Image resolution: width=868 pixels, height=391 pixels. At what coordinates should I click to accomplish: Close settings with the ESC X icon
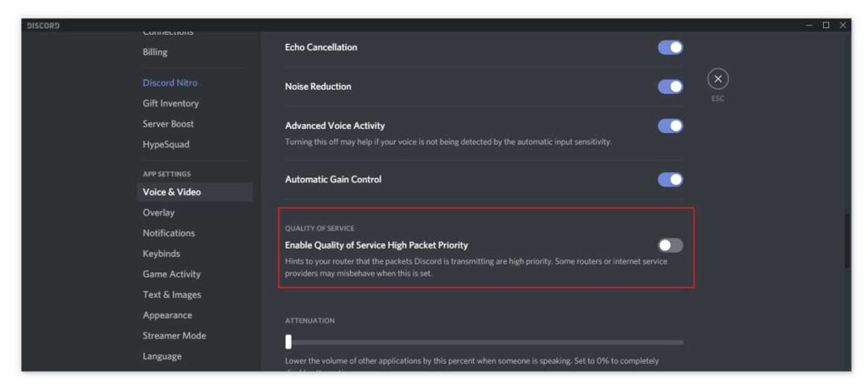[x=718, y=79]
